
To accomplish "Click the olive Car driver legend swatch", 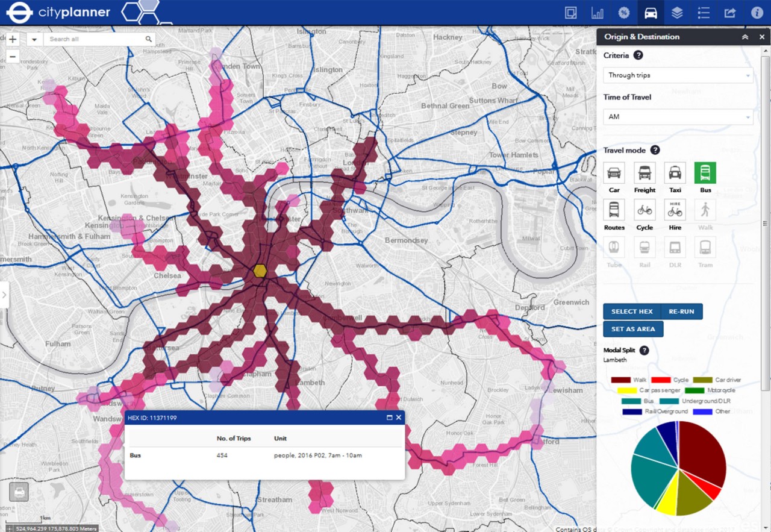I will tap(702, 380).
